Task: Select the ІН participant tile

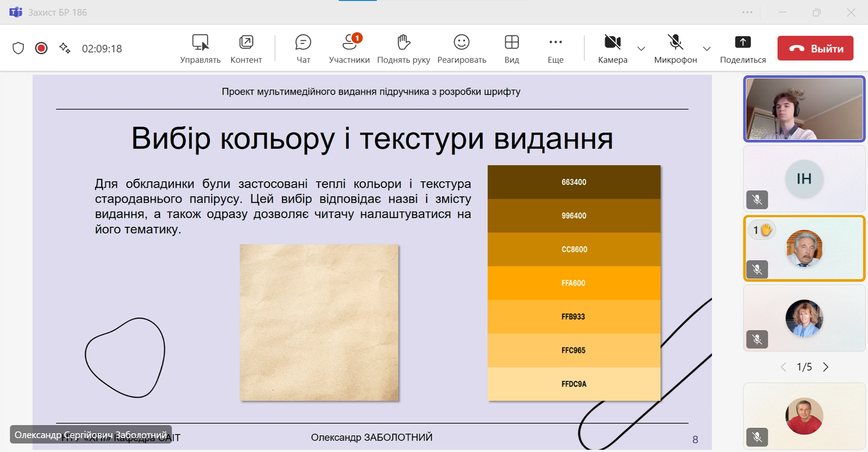Action: pos(804,179)
